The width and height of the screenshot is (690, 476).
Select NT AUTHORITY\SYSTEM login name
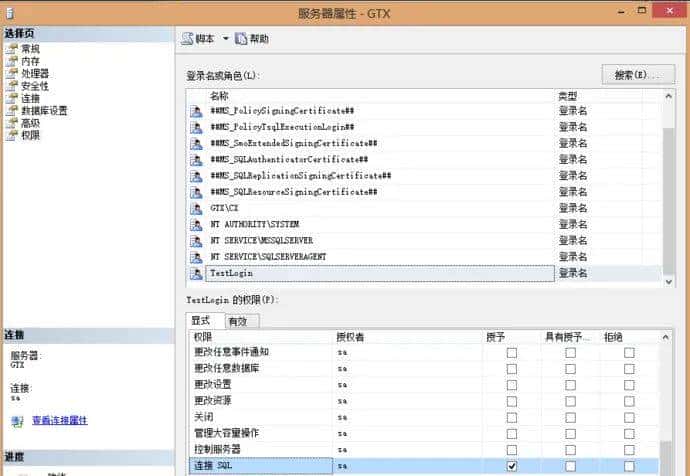254,224
